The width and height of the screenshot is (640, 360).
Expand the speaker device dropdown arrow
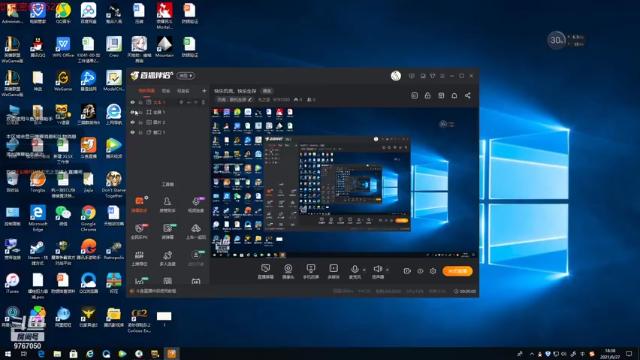point(387,270)
